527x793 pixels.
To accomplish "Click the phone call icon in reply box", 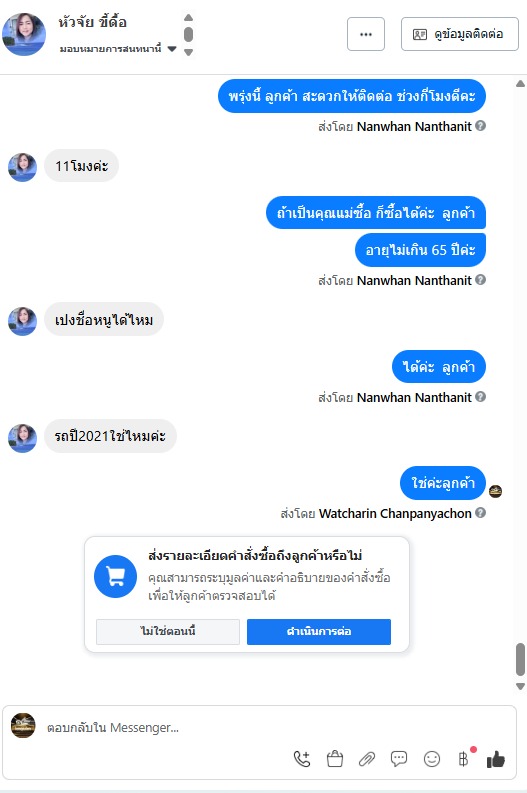I will point(302,759).
